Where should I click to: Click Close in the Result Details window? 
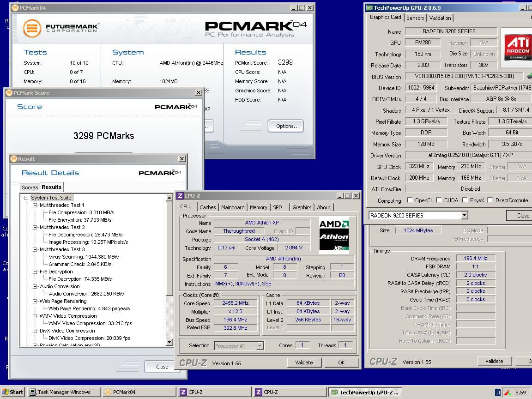(x=162, y=367)
